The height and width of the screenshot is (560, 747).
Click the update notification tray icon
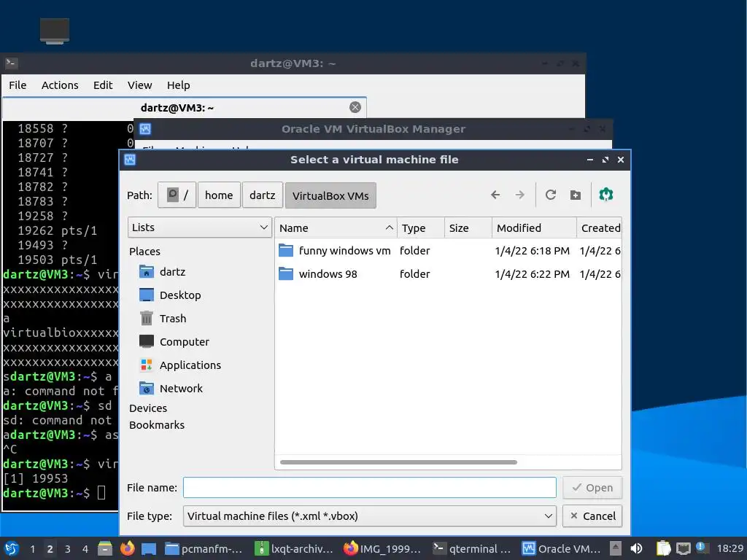pyautogui.click(x=702, y=548)
